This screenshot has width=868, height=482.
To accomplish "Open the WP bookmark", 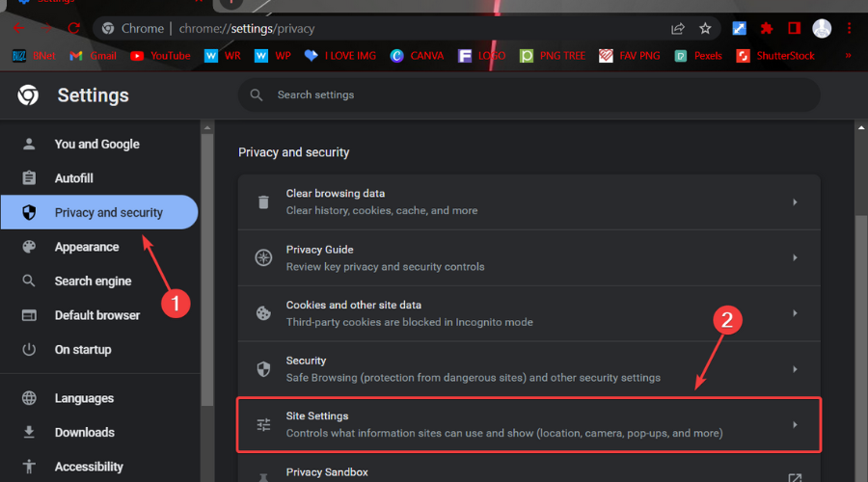I will [x=273, y=56].
